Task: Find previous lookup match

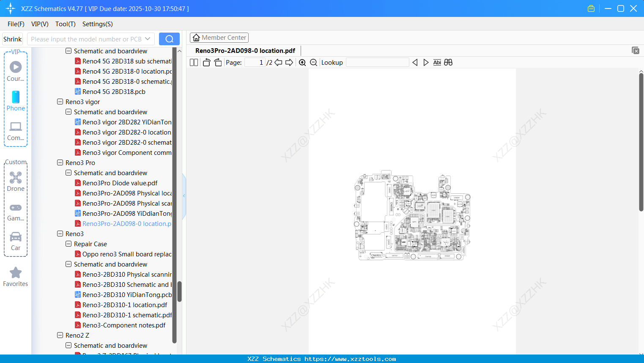Action: 415,62
